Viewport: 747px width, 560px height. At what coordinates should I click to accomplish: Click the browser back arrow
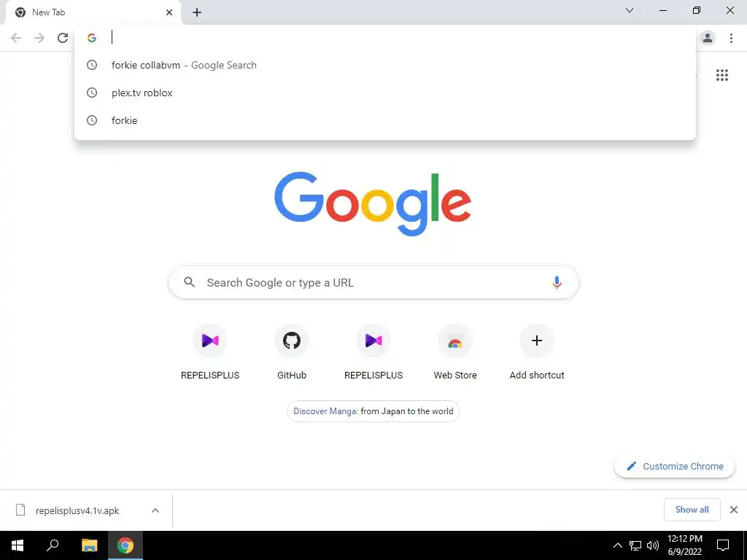(16, 38)
